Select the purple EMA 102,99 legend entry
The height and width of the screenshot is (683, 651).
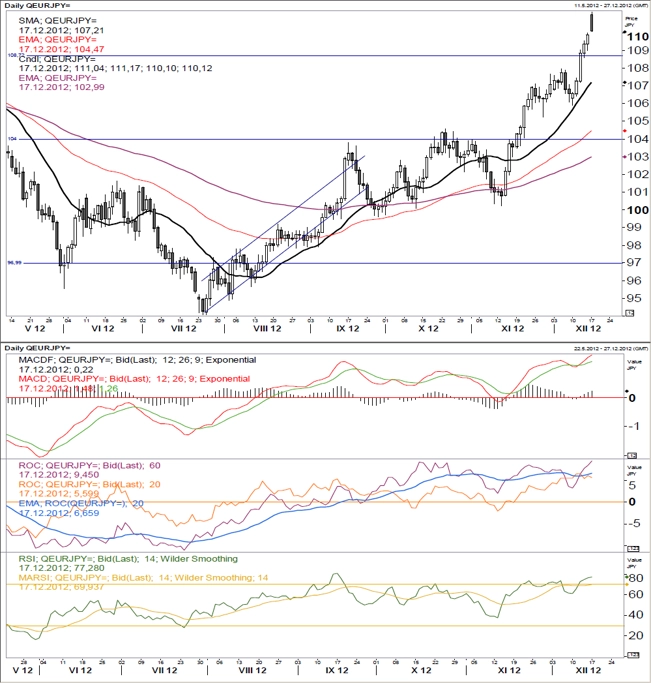pos(61,82)
